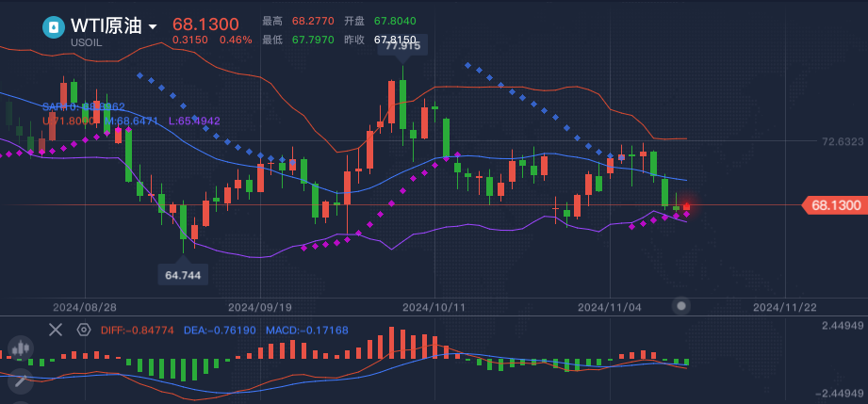Click the Bollinger M:68.6471 middle label

(x=131, y=121)
